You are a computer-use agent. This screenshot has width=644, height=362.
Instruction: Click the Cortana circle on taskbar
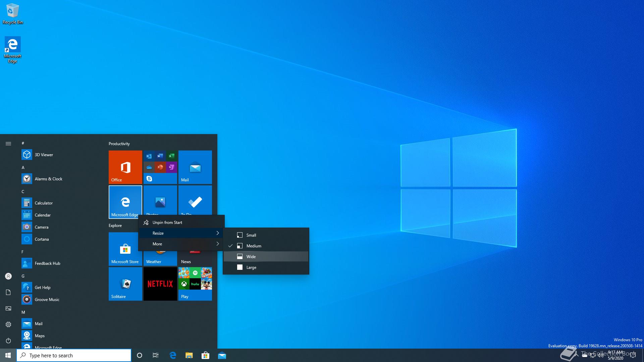click(x=140, y=355)
